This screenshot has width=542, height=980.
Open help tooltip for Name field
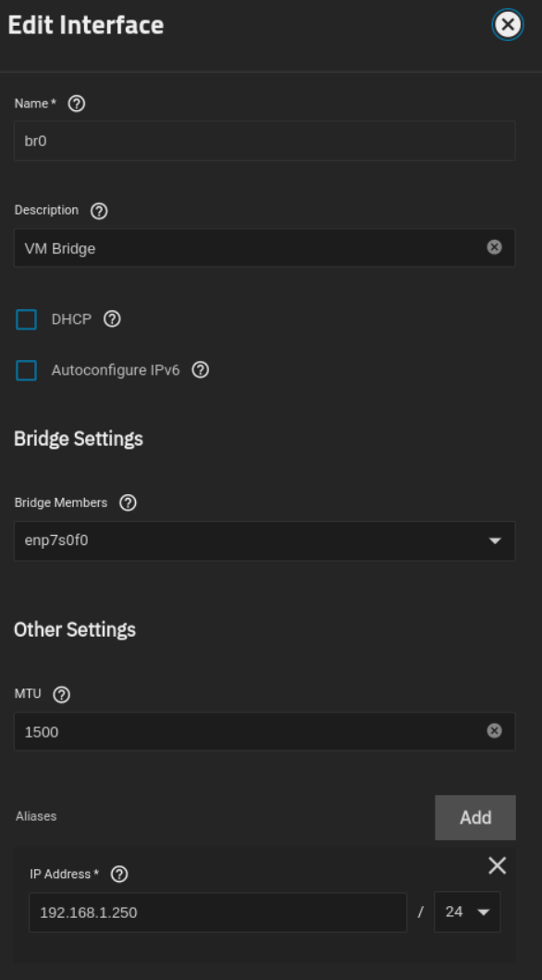[x=76, y=104]
